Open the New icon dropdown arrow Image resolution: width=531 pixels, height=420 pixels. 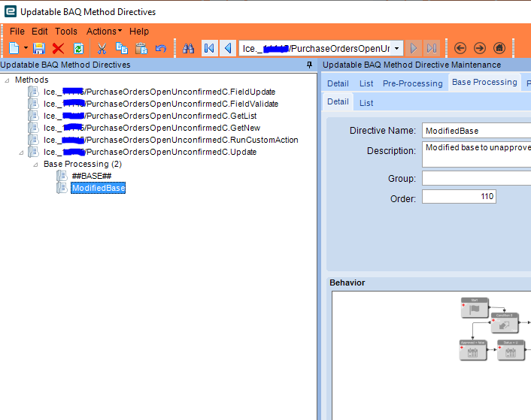click(x=26, y=48)
